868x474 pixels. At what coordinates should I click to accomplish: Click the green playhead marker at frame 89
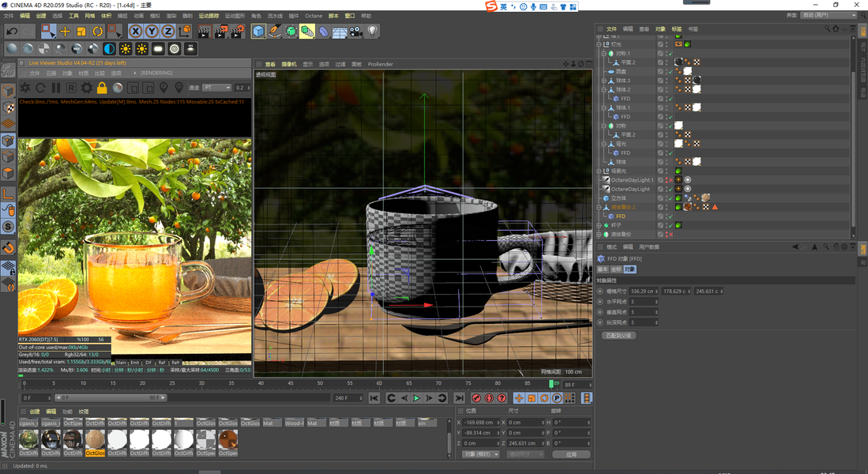(x=551, y=384)
